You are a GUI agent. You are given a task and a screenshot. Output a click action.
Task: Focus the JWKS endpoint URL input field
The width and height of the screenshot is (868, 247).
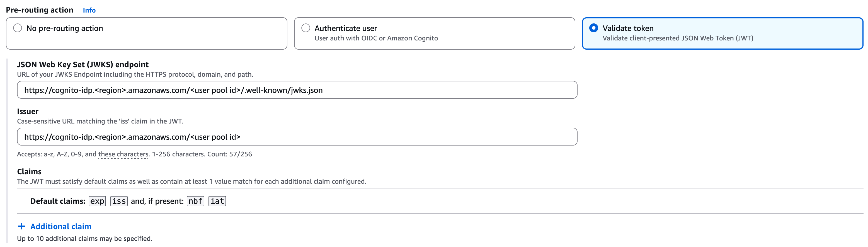[x=297, y=90]
